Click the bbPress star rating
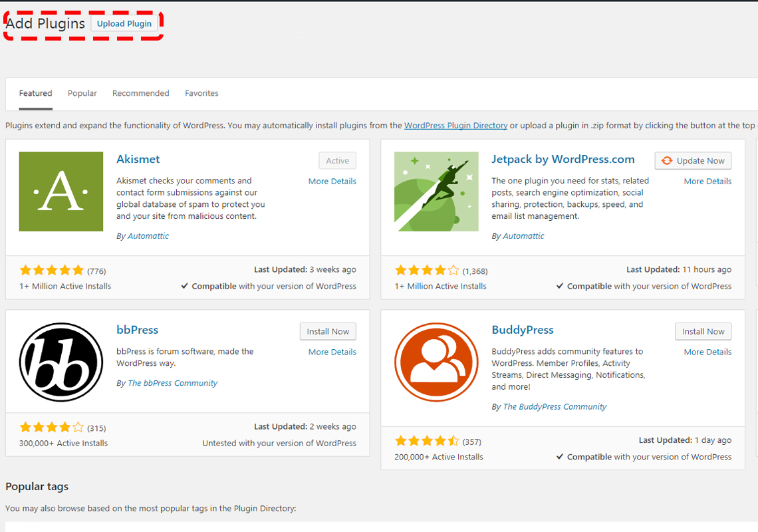 coord(52,427)
